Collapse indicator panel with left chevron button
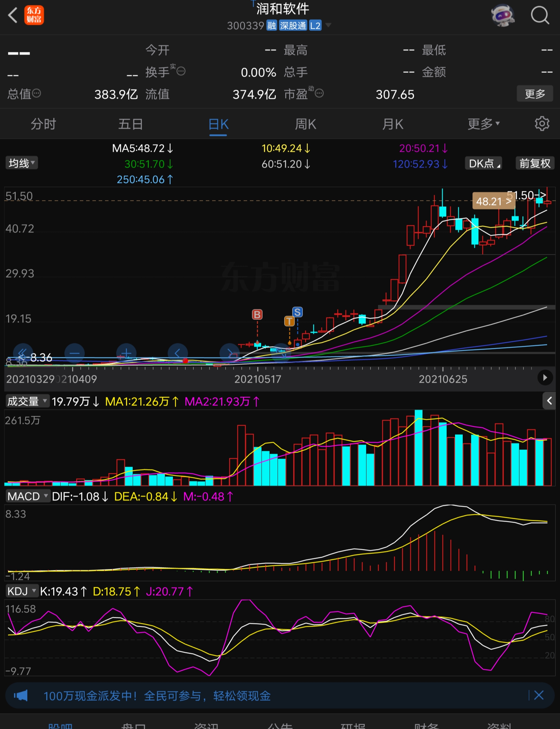Screen dimensions: 560x729 (x=549, y=401)
